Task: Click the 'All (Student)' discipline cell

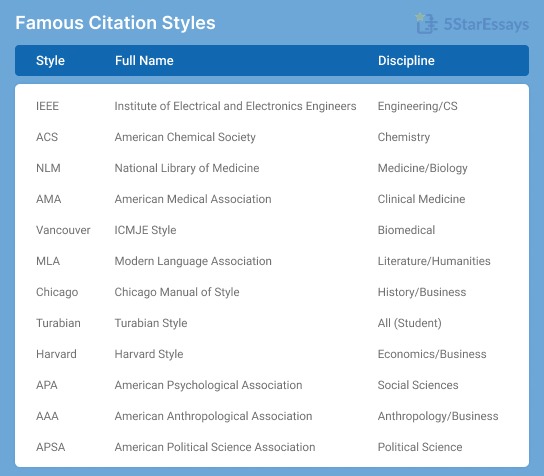Action: [409, 323]
